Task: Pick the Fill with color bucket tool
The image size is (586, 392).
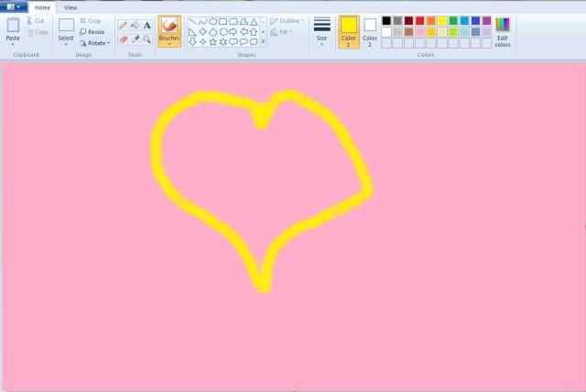Action: [x=135, y=26]
